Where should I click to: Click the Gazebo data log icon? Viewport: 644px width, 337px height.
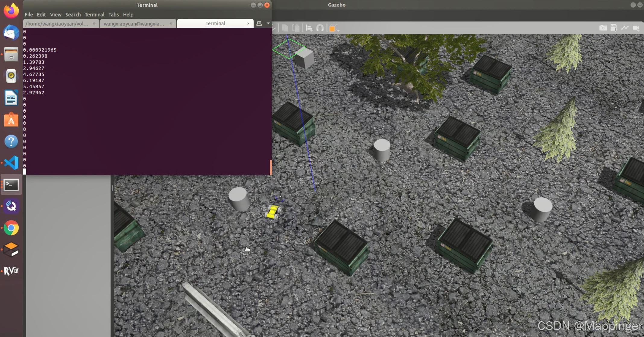[x=614, y=28]
